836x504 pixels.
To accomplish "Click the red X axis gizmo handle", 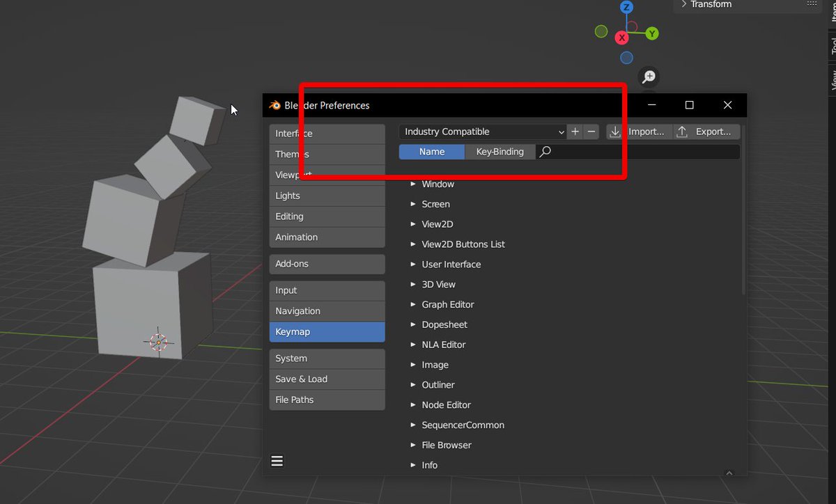I will pyautogui.click(x=622, y=38).
